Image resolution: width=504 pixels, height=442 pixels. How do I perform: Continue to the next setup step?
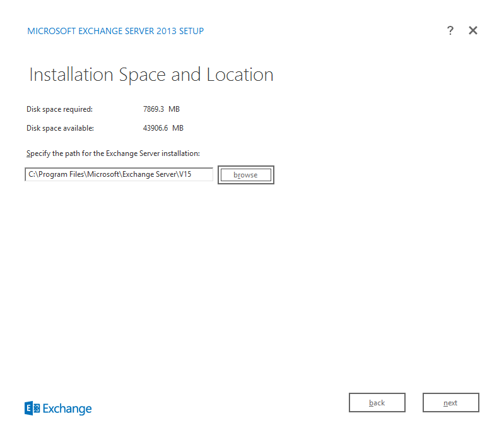[450, 402]
